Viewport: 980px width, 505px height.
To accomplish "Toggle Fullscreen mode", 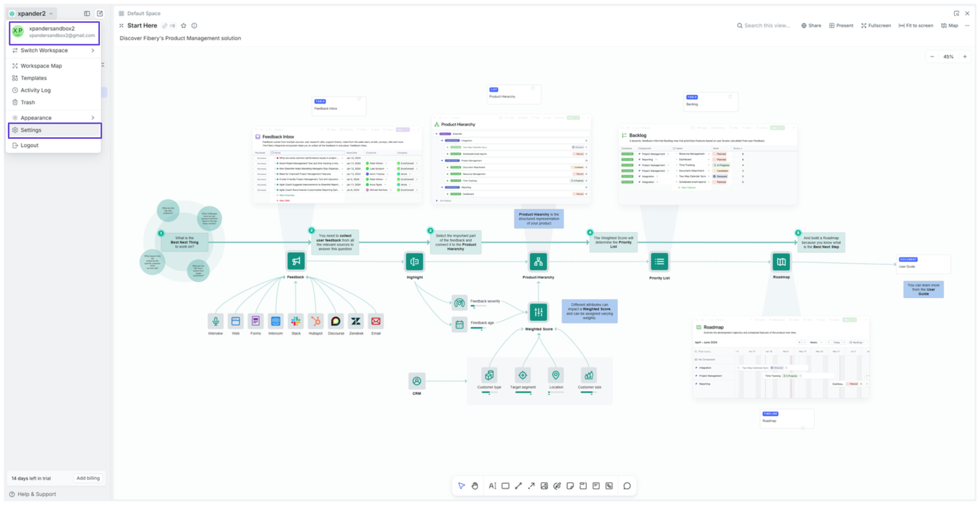I will click(x=876, y=26).
